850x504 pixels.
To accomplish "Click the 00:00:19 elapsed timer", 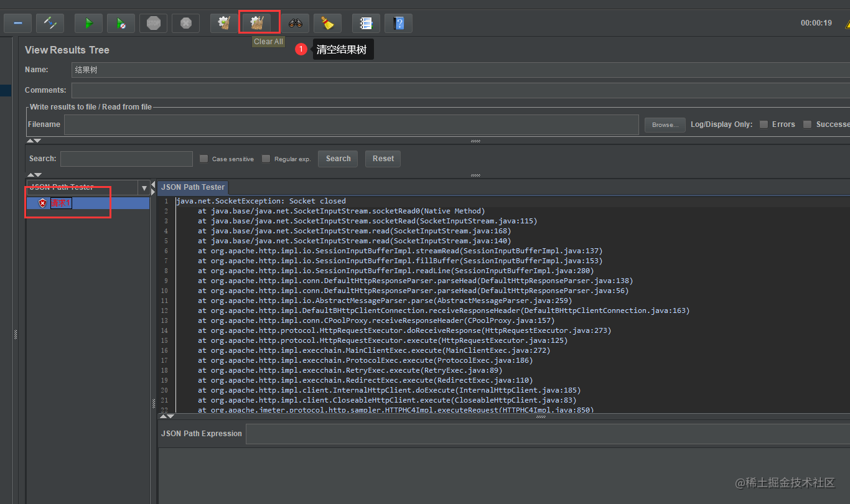I will [x=816, y=23].
